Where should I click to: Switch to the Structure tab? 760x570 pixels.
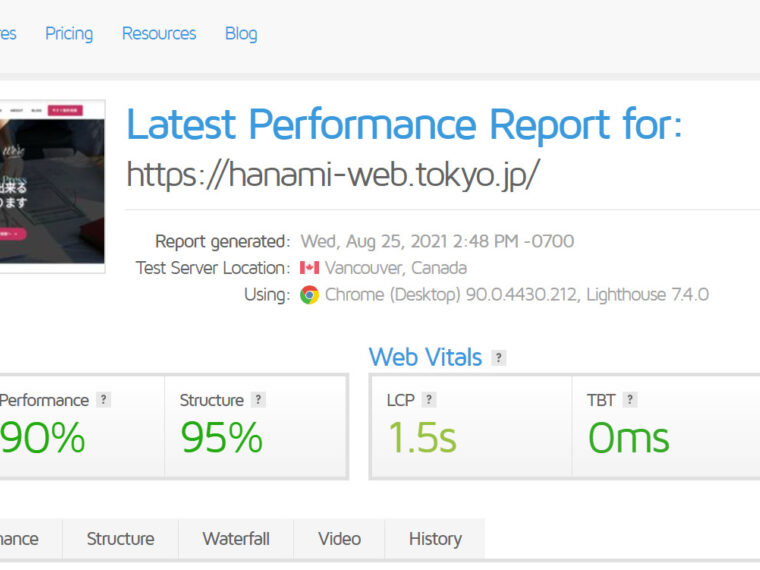pos(120,539)
